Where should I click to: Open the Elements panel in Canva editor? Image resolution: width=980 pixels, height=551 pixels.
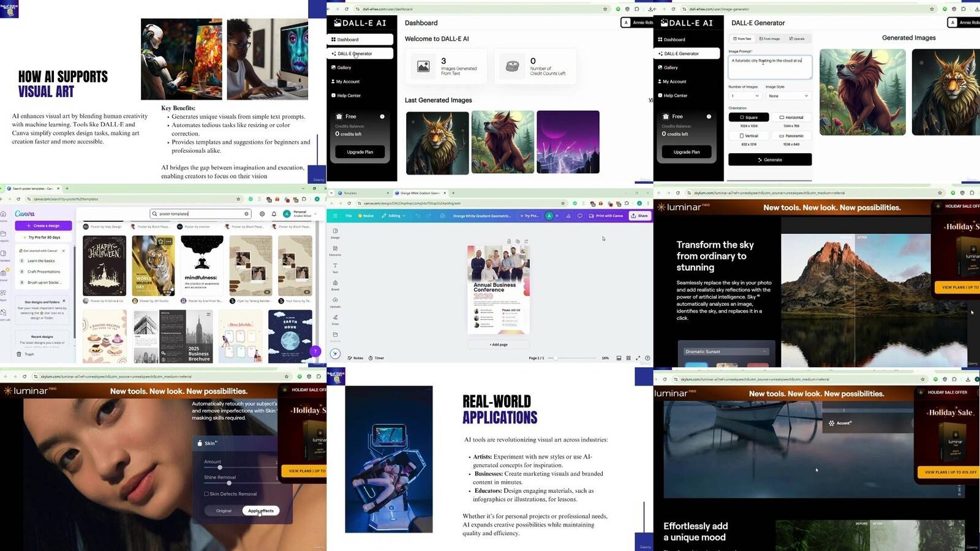[x=335, y=251]
